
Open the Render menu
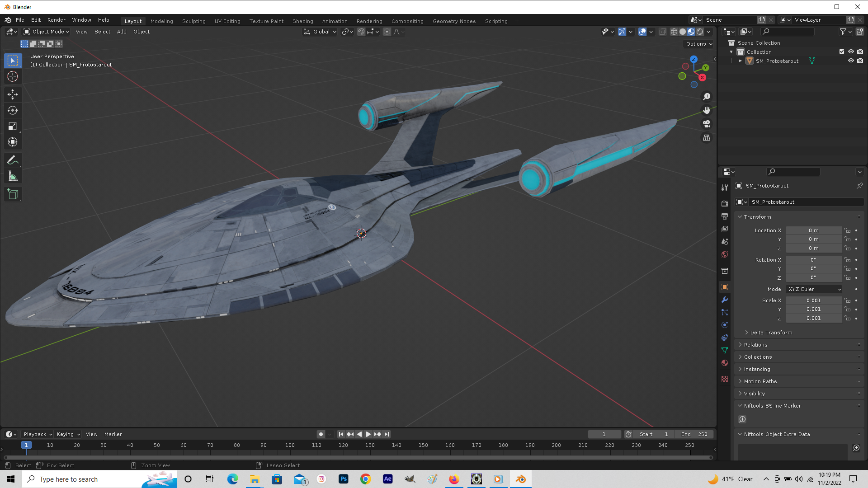coord(56,20)
